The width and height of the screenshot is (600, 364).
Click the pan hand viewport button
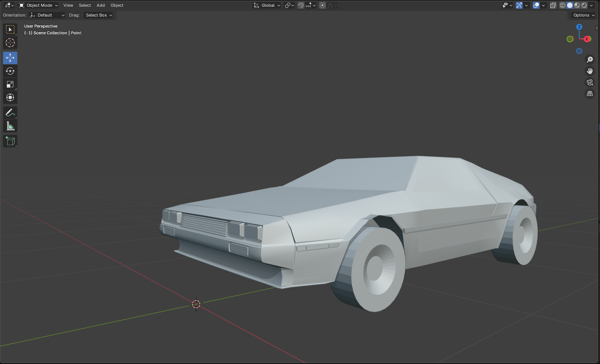click(x=590, y=71)
